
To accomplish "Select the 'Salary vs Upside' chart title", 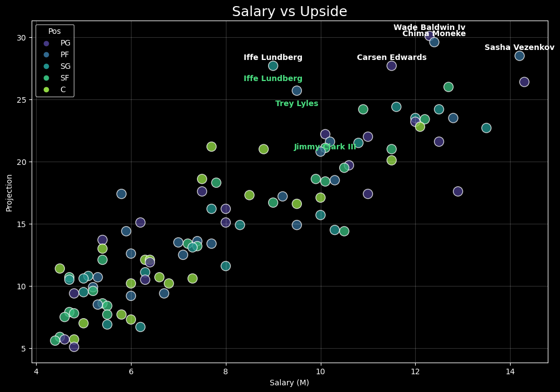I will pos(289,12).
